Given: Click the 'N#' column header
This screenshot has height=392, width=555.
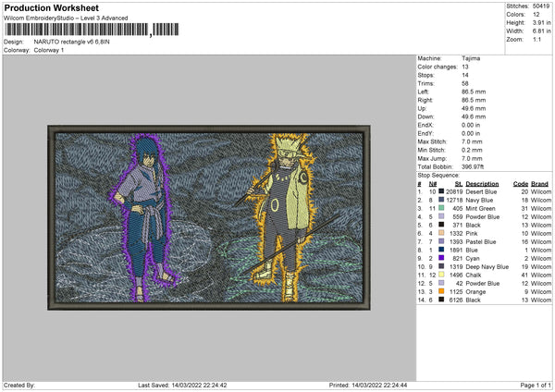Looking at the screenshot, I should click(433, 184).
